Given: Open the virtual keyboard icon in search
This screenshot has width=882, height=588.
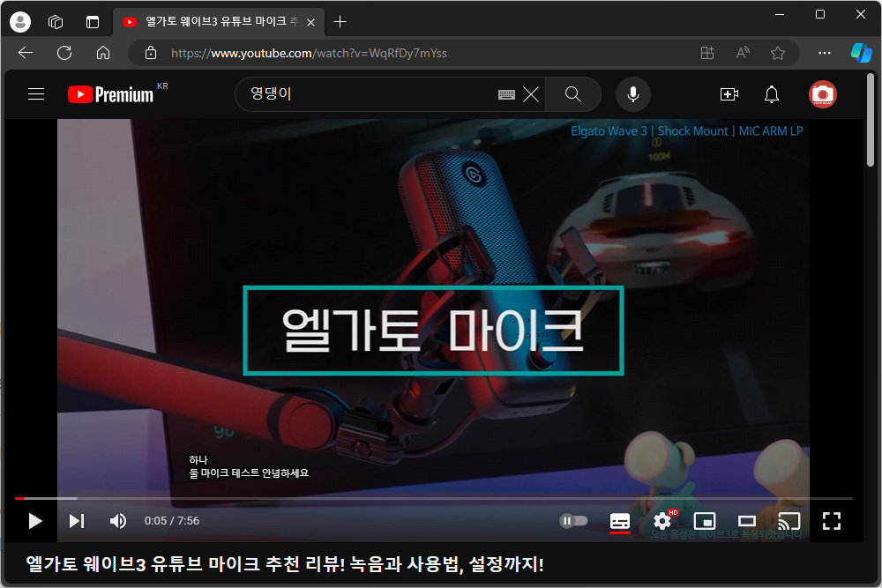Looking at the screenshot, I should [x=506, y=94].
